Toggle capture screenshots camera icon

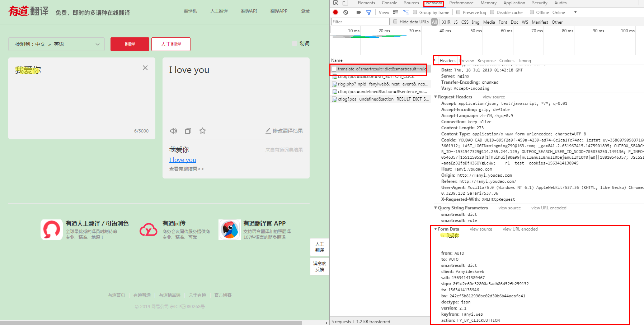(x=359, y=12)
